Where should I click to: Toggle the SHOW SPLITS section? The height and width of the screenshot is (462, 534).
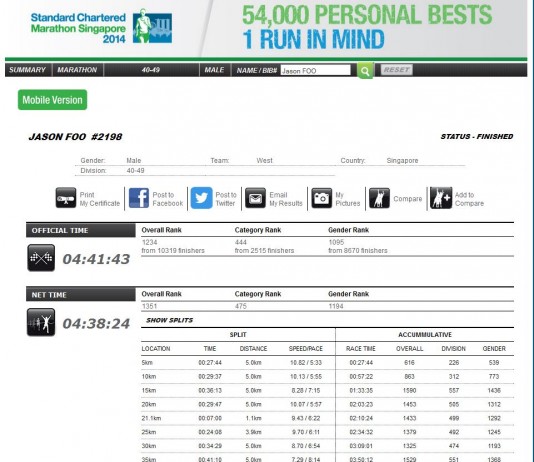[x=170, y=320]
